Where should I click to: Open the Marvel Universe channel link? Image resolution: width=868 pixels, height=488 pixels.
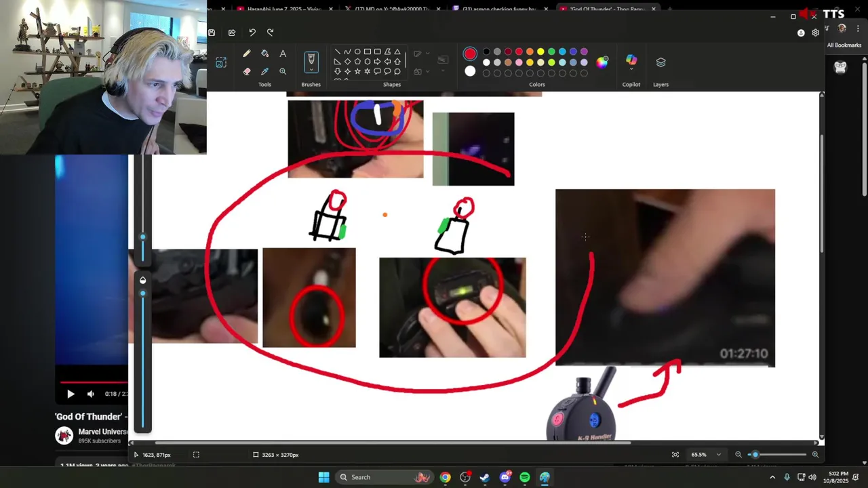click(102, 432)
